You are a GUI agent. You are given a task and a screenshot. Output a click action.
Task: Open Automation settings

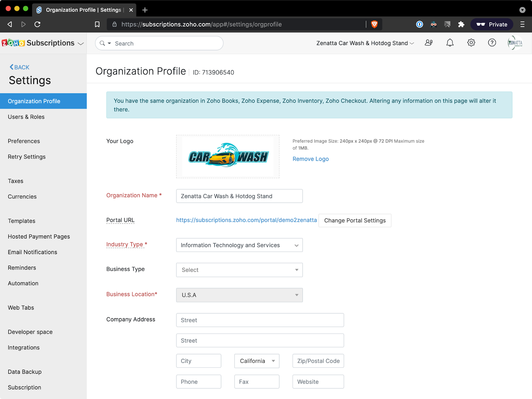click(23, 283)
